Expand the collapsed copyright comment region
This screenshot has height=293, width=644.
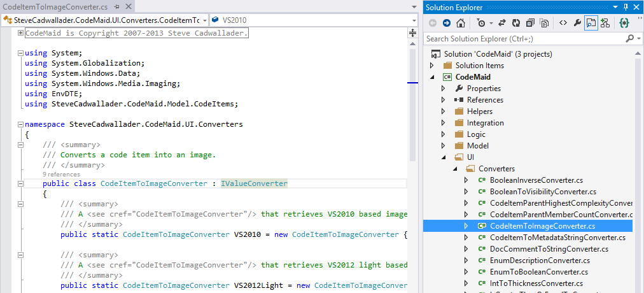click(x=20, y=33)
